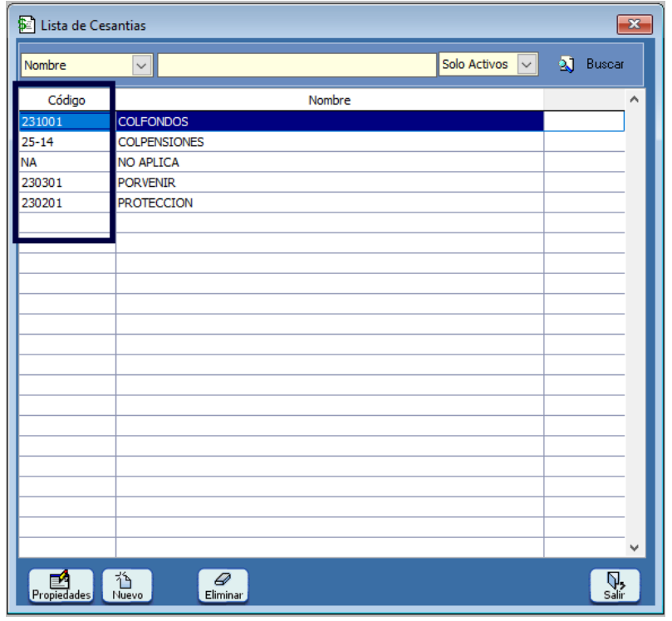The image size is (672, 621).
Task: Click the Salir exit button
Action: [615, 586]
